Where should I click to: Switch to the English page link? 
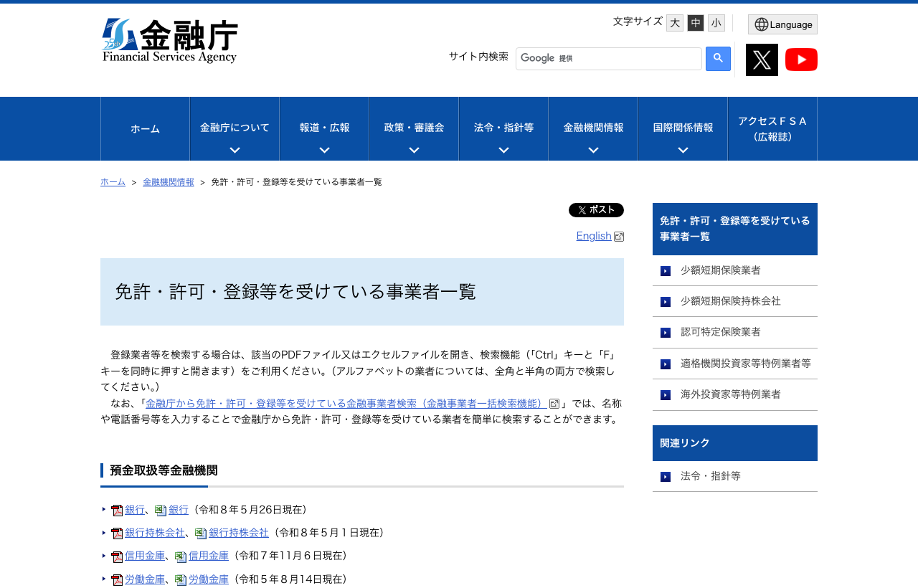594,236
